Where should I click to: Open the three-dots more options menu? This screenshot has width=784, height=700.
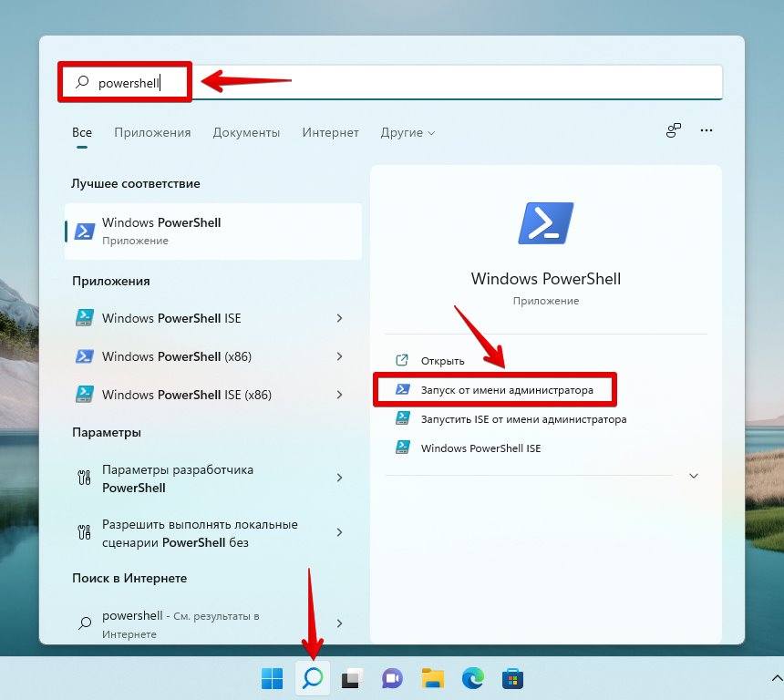click(x=706, y=130)
